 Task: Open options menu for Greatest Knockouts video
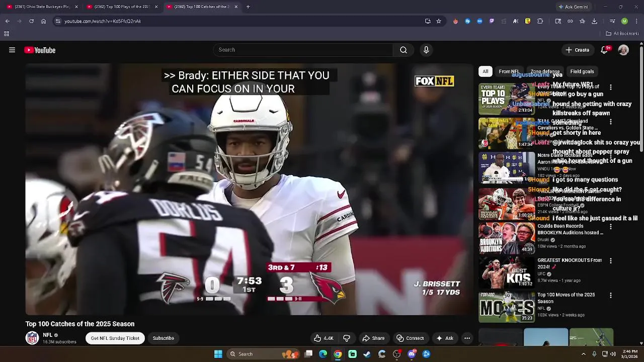pos(611,261)
